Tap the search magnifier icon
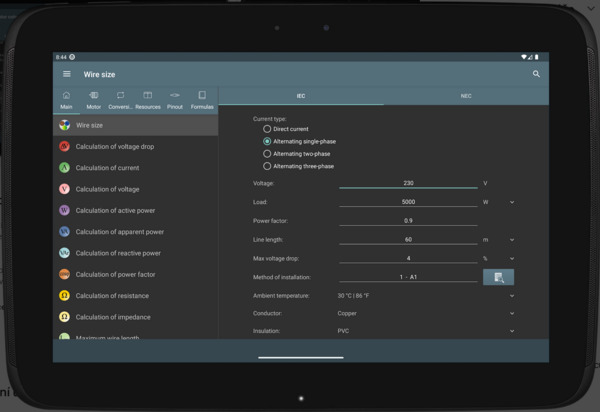The width and height of the screenshot is (600, 412). pyautogui.click(x=536, y=74)
